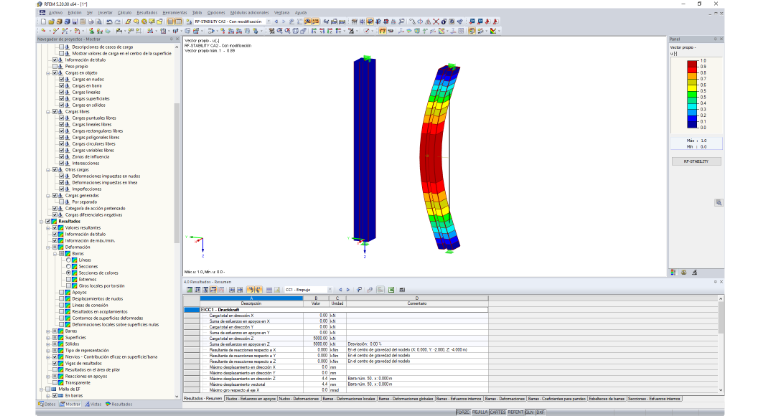The image size is (760, 416).
Task: Click the dark blue bottom legend color
Action: pos(692,124)
